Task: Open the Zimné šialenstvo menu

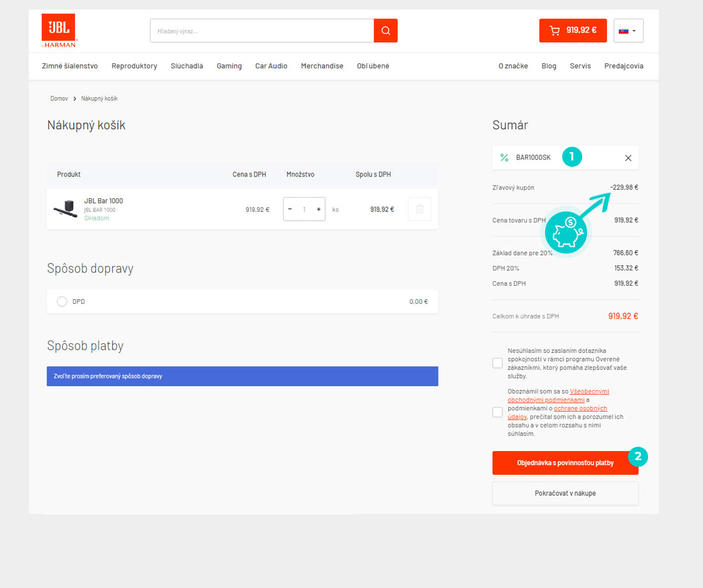Action: pyautogui.click(x=70, y=66)
